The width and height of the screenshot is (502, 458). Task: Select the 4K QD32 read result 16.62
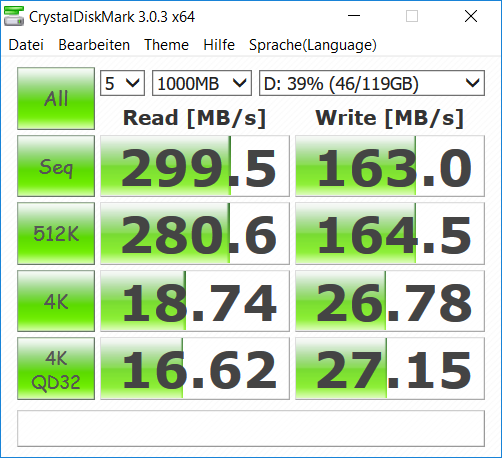(x=195, y=368)
